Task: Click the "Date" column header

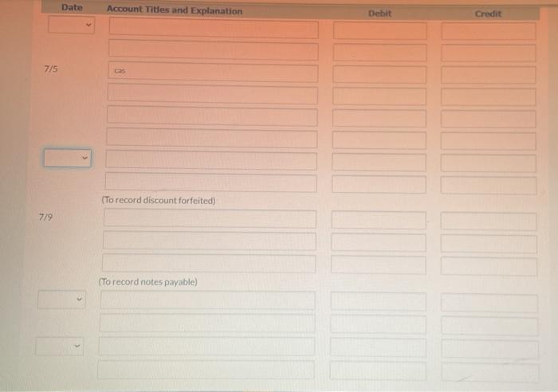Action: [x=72, y=7]
